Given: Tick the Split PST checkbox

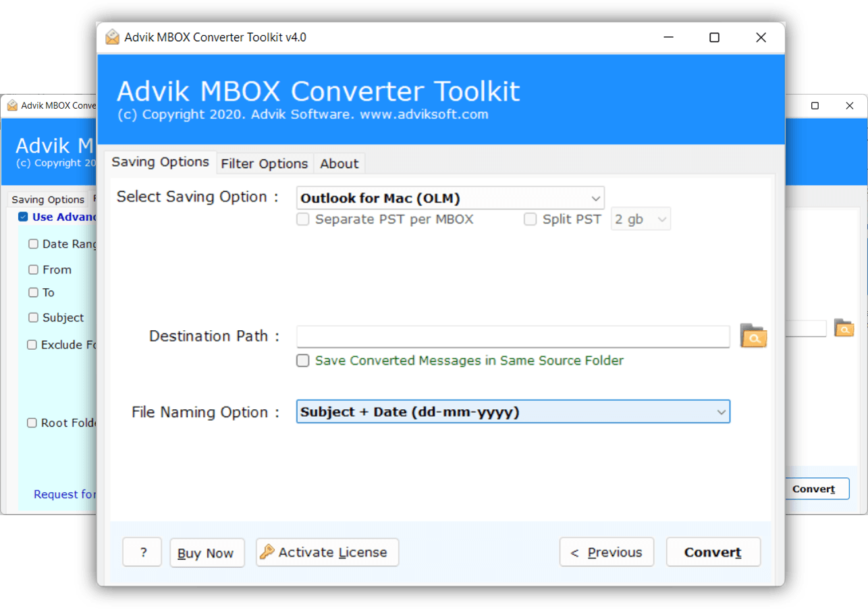Looking at the screenshot, I should tap(531, 219).
